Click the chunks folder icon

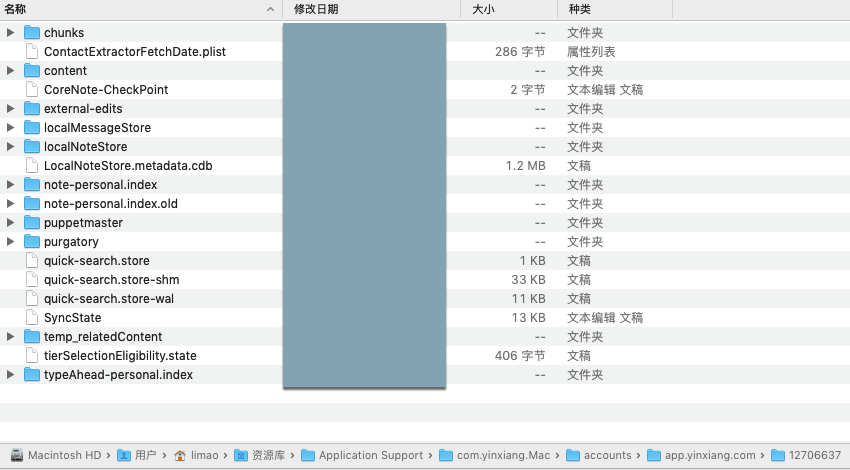point(32,33)
